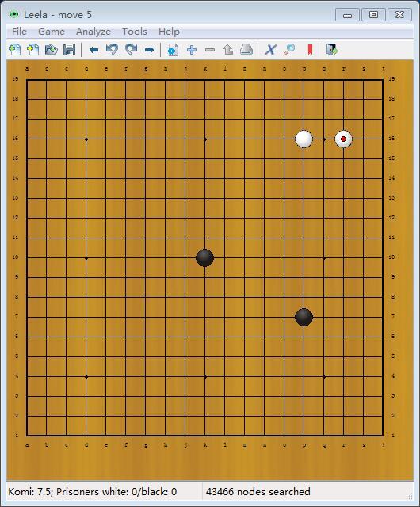Image resolution: width=420 pixels, height=507 pixels.
Task: Go forward one move with right arrow
Action: tap(149, 50)
